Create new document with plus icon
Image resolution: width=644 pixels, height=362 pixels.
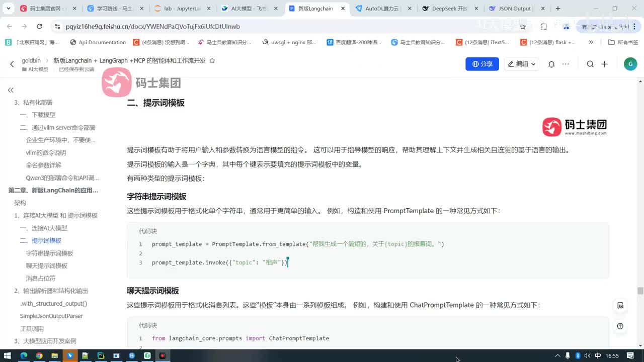[604, 64]
